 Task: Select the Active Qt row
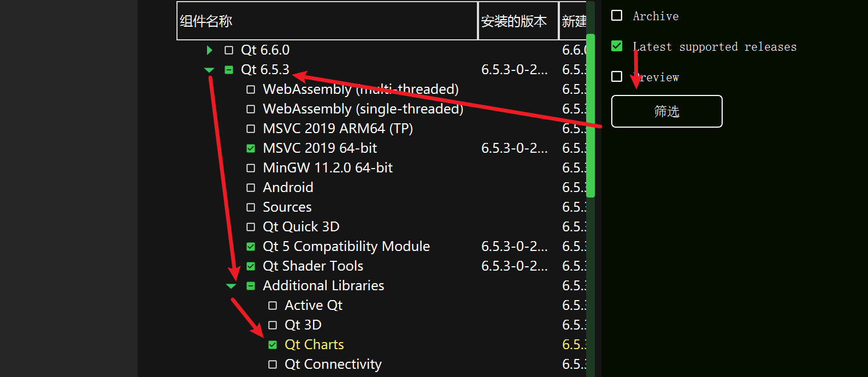(314, 306)
